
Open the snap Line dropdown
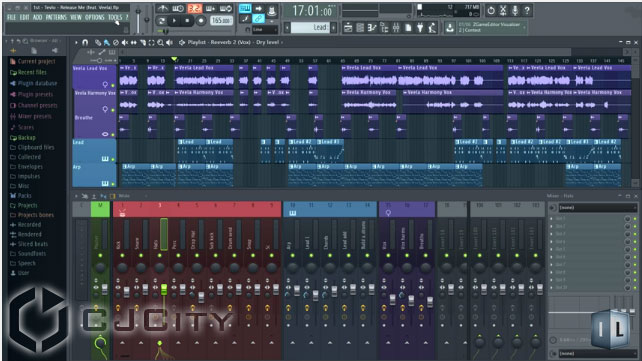(x=265, y=29)
